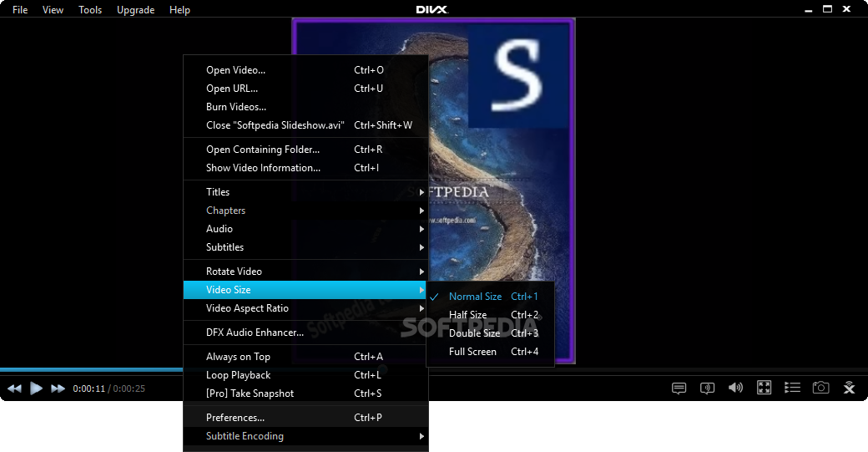Click the DivX cast-to-device icon
Viewport: 868px width, 452px height.
[x=849, y=388]
